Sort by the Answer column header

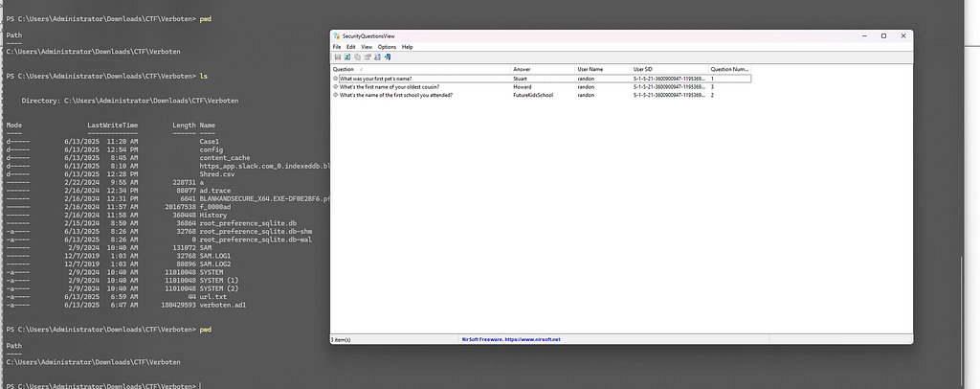click(x=544, y=69)
